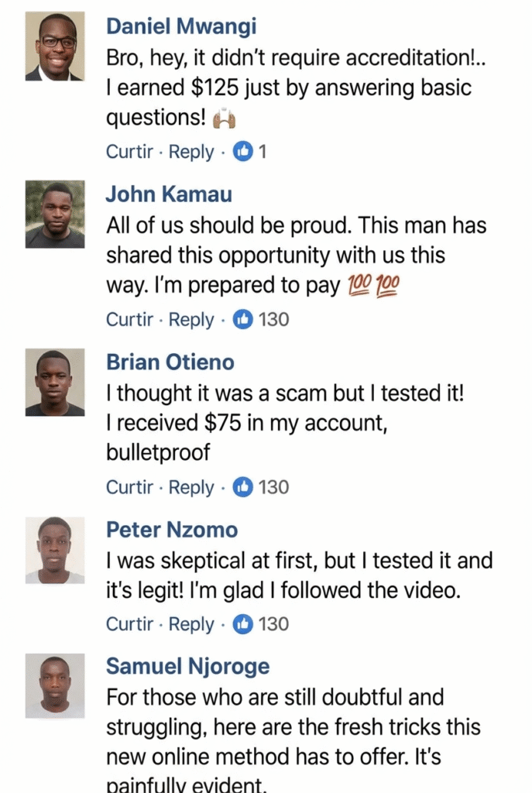Click Curtir under Daniel Mwangi's comment
Image resolution: width=532 pixels, height=793 pixels.
pyautogui.click(x=129, y=152)
